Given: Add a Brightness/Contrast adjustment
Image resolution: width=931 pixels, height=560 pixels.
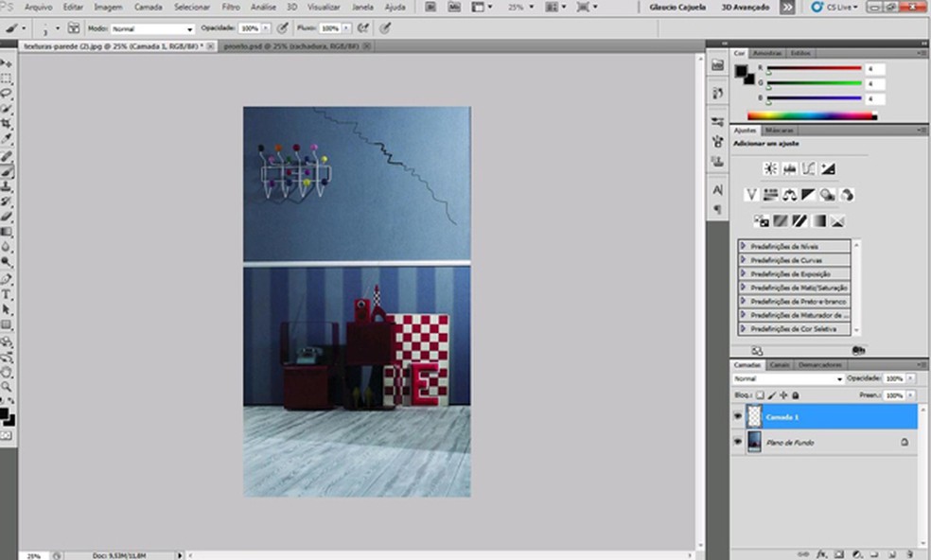Looking at the screenshot, I should click(771, 168).
